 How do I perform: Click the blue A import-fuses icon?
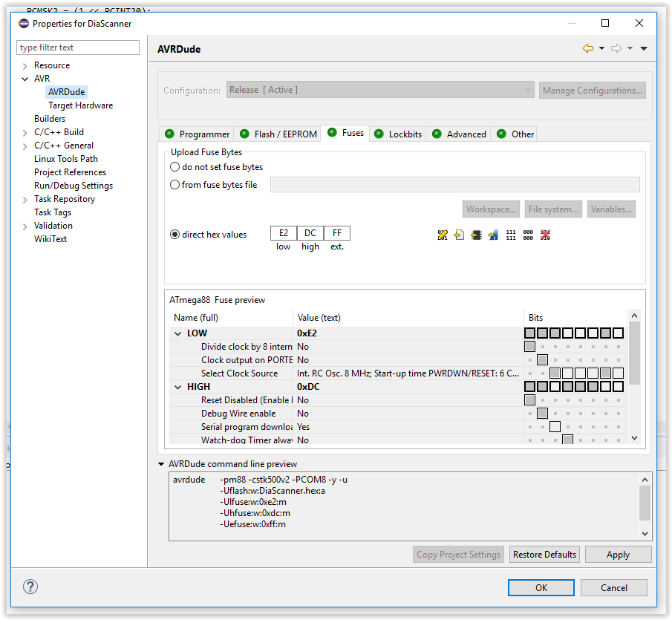tap(493, 235)
